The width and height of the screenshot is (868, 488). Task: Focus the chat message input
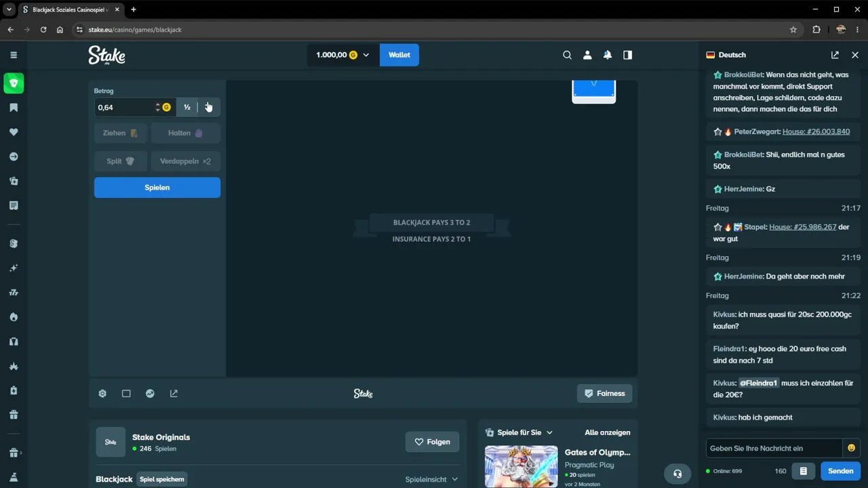point(774,448)
